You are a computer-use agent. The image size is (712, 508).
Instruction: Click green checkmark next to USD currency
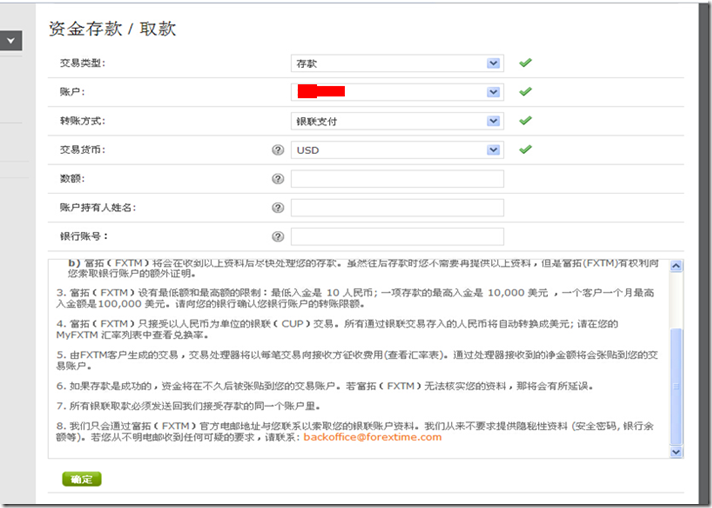[x=525, y=150]
